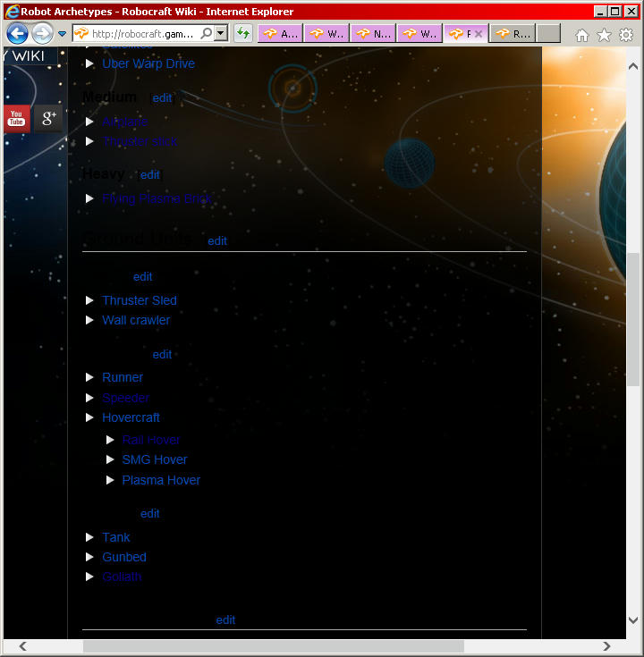Image resolution: width=644 pixels, height=657 pixels.
Task: Open the Runner link
Action: click(x=123, y=377)
